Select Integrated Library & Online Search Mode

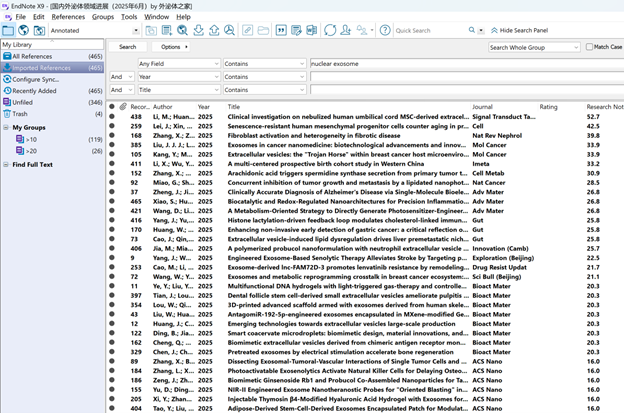[x=39, y=30]
